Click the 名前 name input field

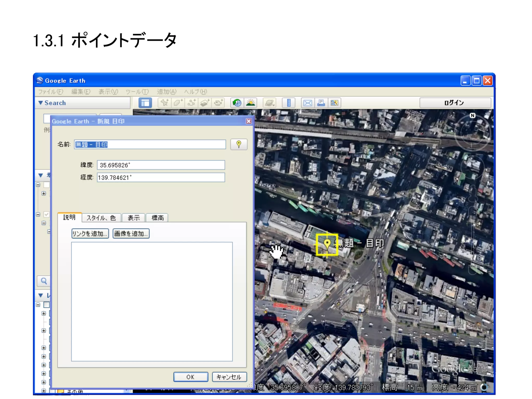(150, 144)
